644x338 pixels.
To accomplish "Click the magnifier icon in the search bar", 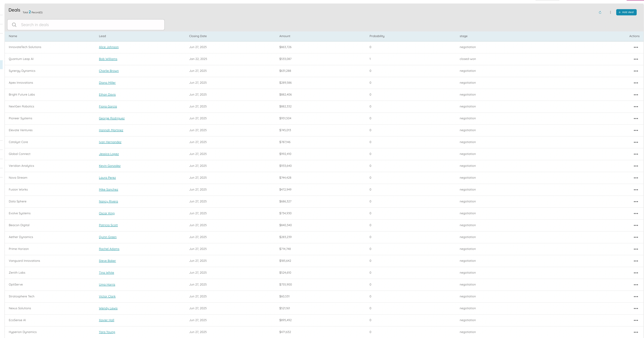I will click(x=14, y=24).
